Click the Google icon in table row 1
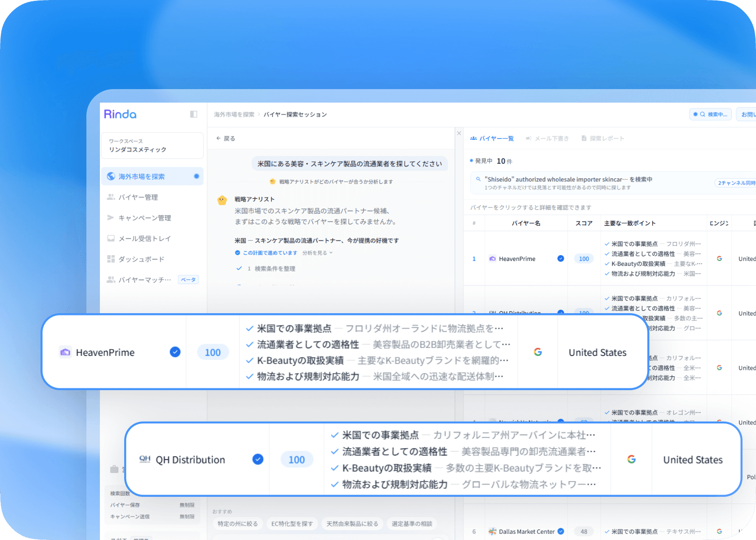Image resolution: width=756 pixels, height=540 pixels. (720, 259)
